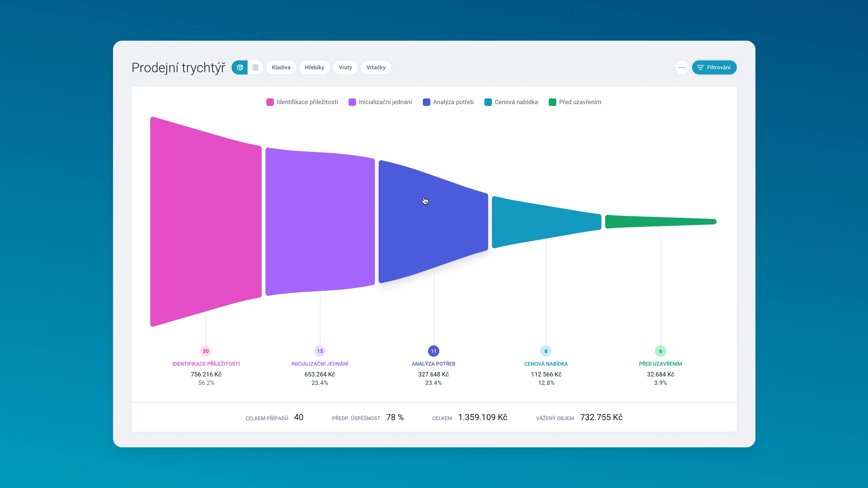Click the value 32.684 Kč
The image size is (868, 488).
(660, 374)
